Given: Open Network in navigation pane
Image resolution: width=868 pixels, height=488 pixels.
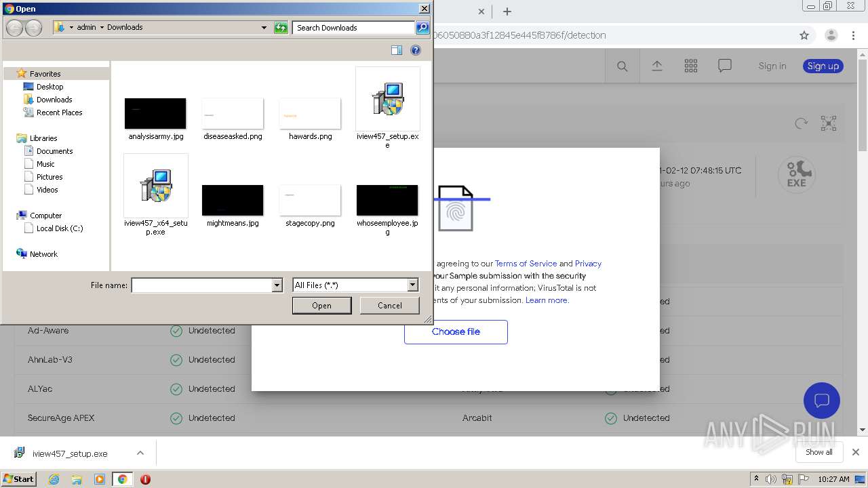Looking at the screenshot, I should 43,254.
